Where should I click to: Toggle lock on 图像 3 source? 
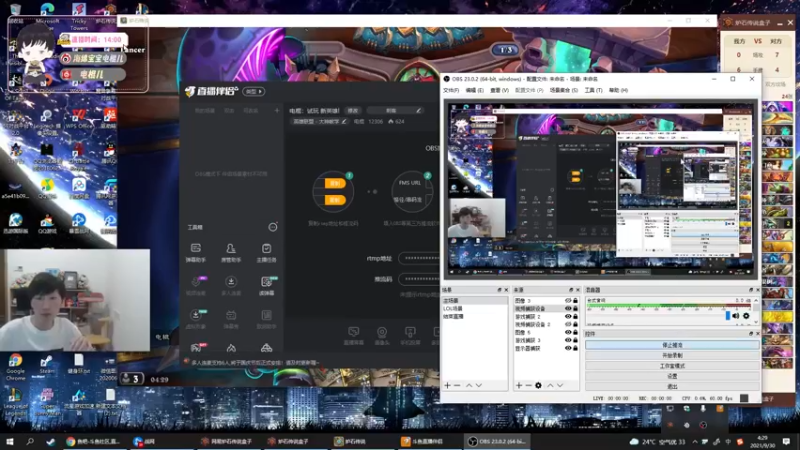(x=576, y=301)
